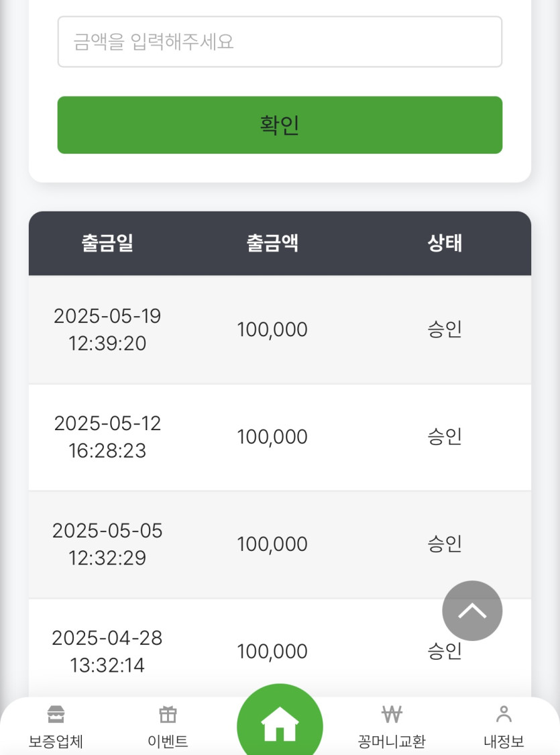Open 내정보 profile person icon
The width and height of the screenshot is (560, 755).
[504, 714]
